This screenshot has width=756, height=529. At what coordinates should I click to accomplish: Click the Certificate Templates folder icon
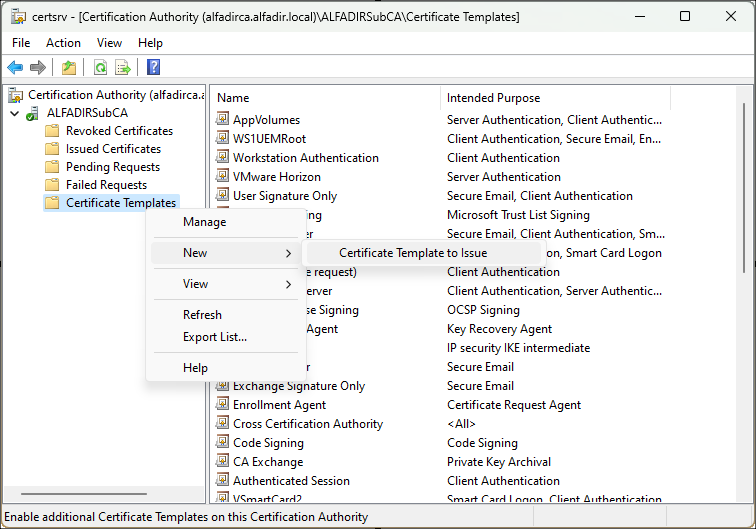coord(52,203)
